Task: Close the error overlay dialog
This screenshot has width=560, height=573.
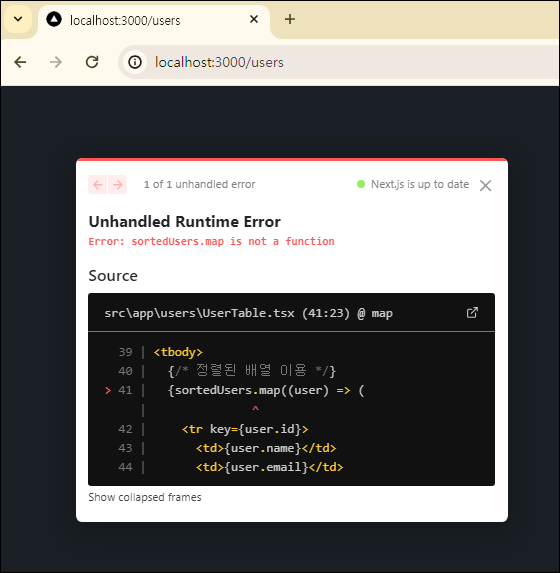Action: [485, 186]
